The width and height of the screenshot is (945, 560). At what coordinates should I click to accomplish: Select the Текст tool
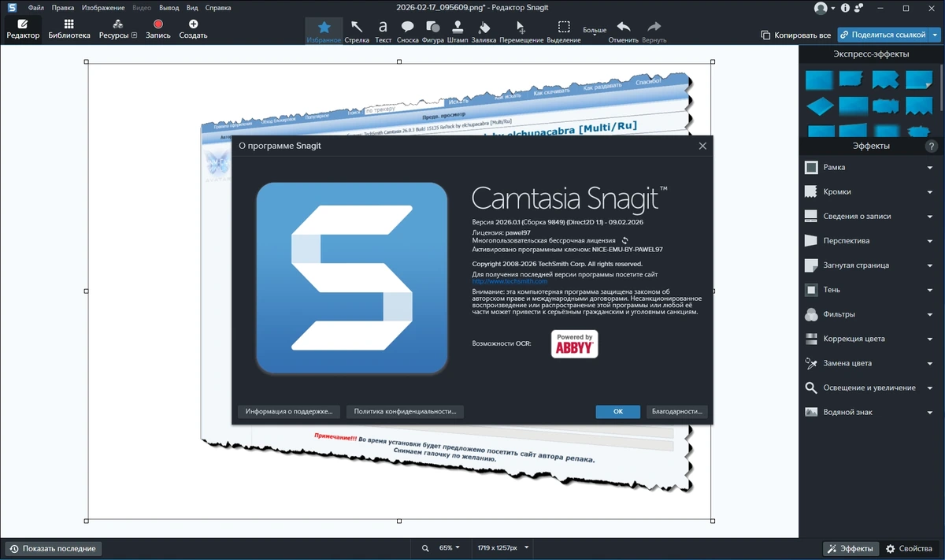383,31
